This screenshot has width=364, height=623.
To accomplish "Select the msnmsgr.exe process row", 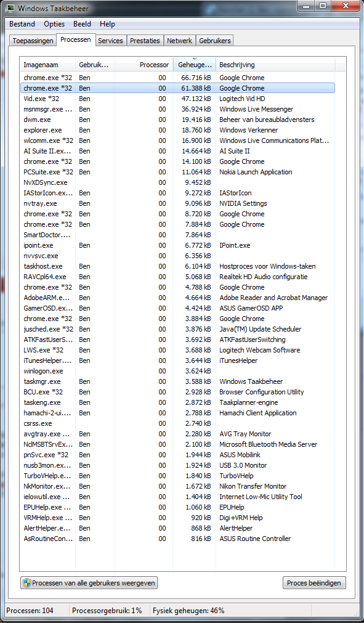I will click(x=177, y=109).
